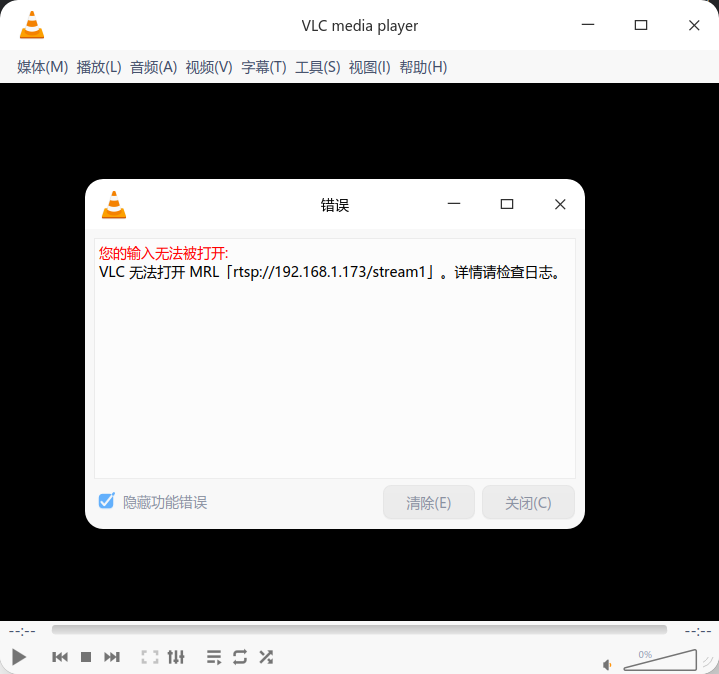Open the 媒体(M) menu
Viewport: 719px width, 674px height.
(x=43, y=67)
